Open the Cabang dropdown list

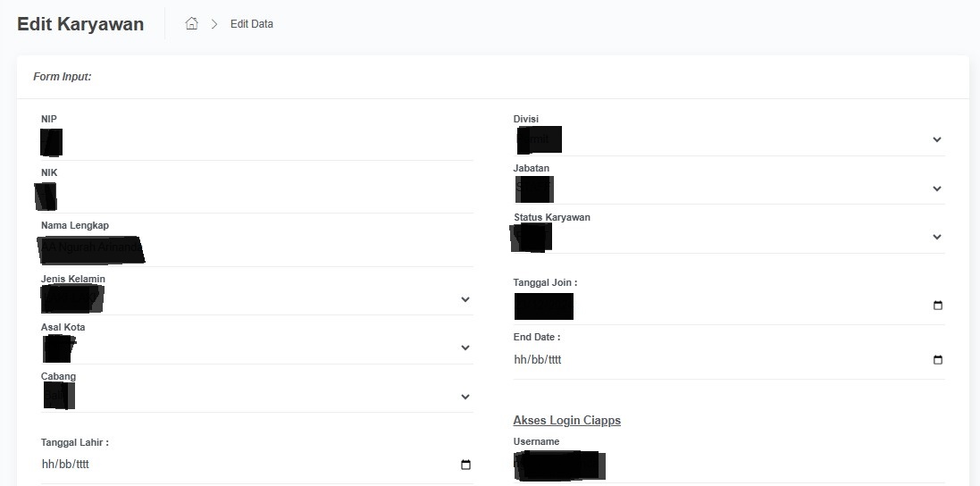[x=465, y=397]
